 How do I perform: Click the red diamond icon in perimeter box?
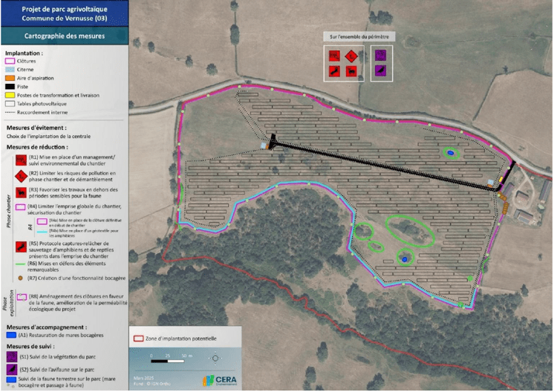point(353,54)
